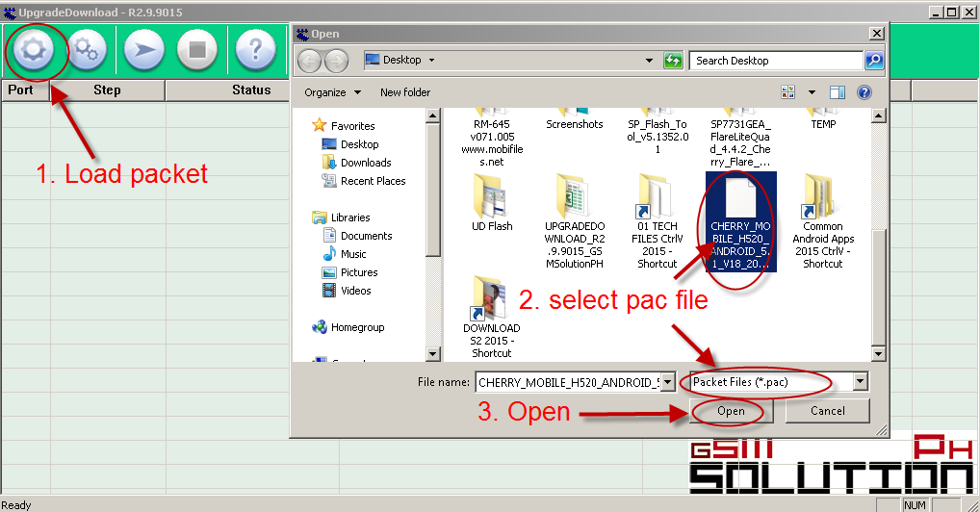Select the Screenshots folder
Screen dimensions: 980x512
click(x=575, y=118)
